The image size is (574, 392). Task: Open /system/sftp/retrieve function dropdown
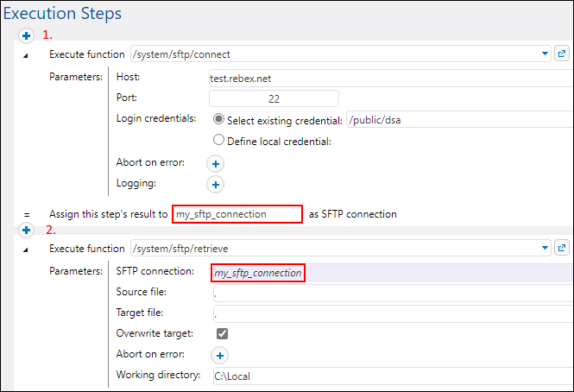(x=545, y=249)
